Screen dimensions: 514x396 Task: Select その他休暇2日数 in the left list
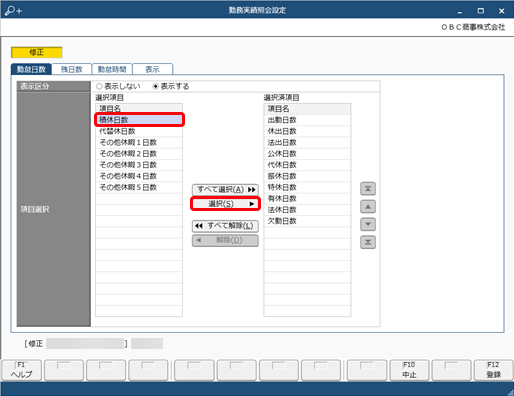[139, 154]
